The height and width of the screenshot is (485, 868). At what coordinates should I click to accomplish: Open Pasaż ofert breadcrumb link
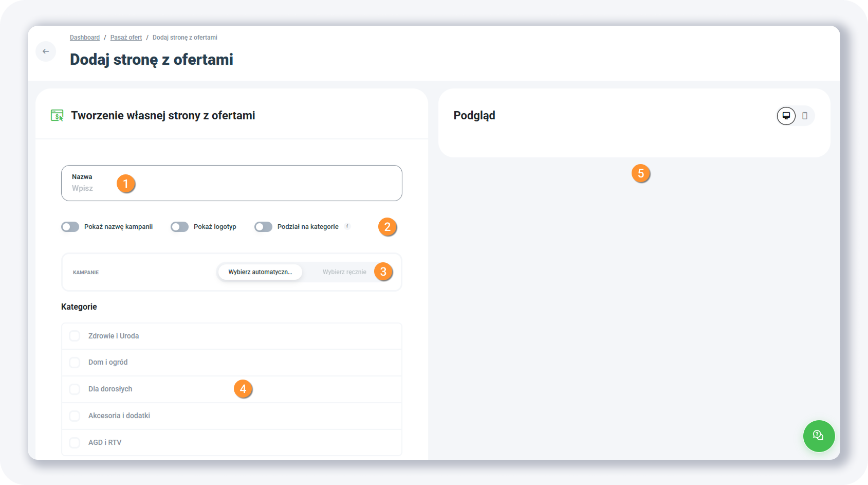(126, 38)
